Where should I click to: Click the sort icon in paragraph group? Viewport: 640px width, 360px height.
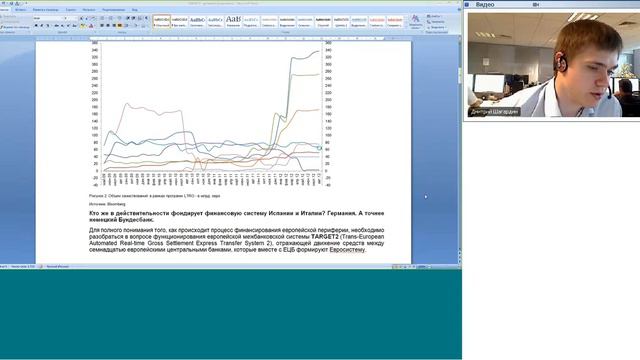140,18
